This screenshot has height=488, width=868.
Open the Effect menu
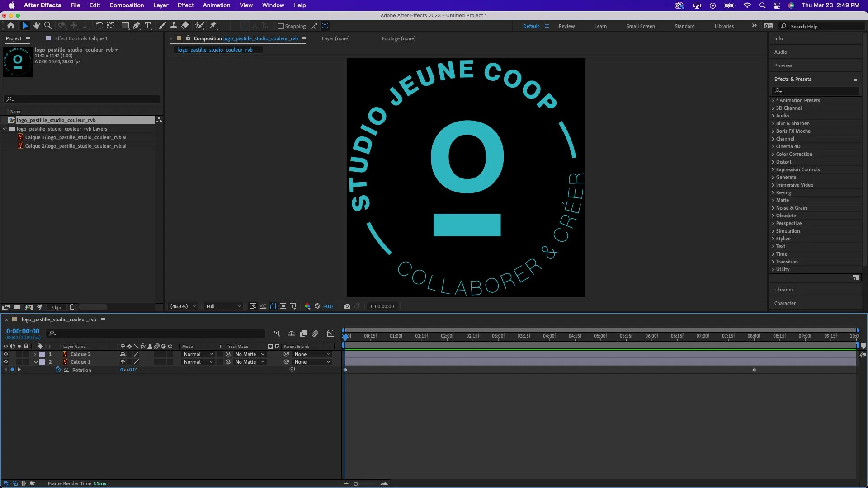point(185,5)
